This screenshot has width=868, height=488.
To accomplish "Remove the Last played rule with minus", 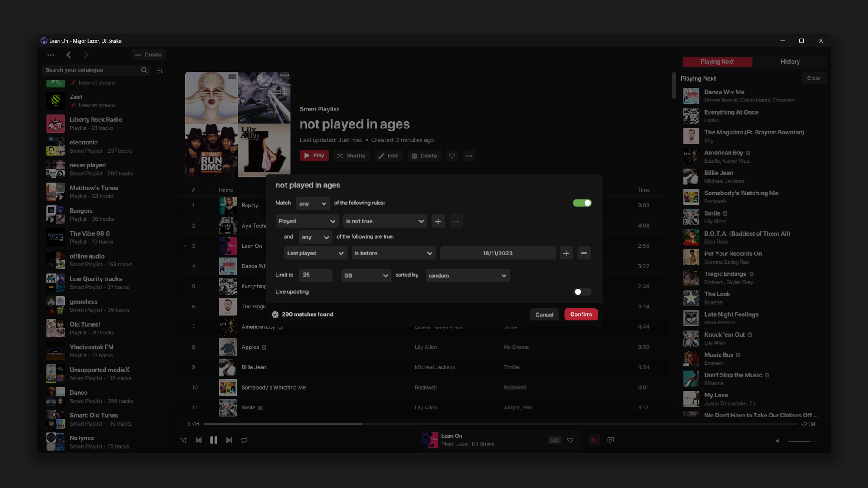I will (x=584, y=253).
